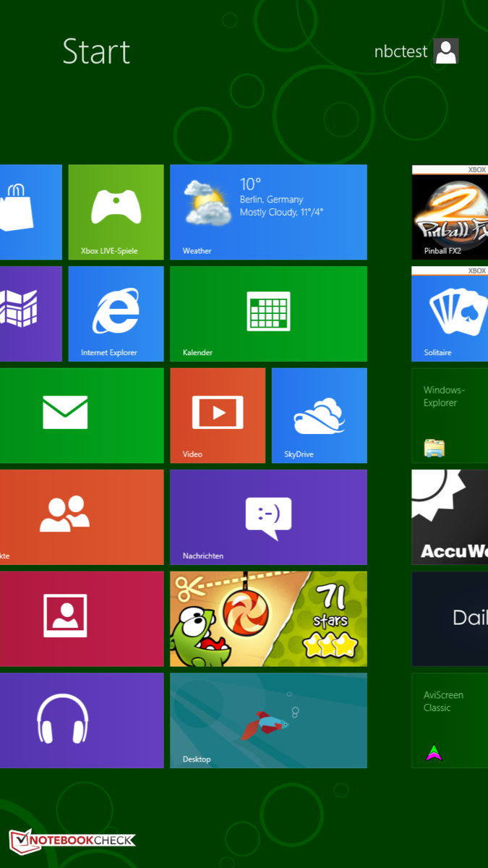
Task: Click the nbctest user account picture
Action: pyautogui.click(x=445, y=51)
